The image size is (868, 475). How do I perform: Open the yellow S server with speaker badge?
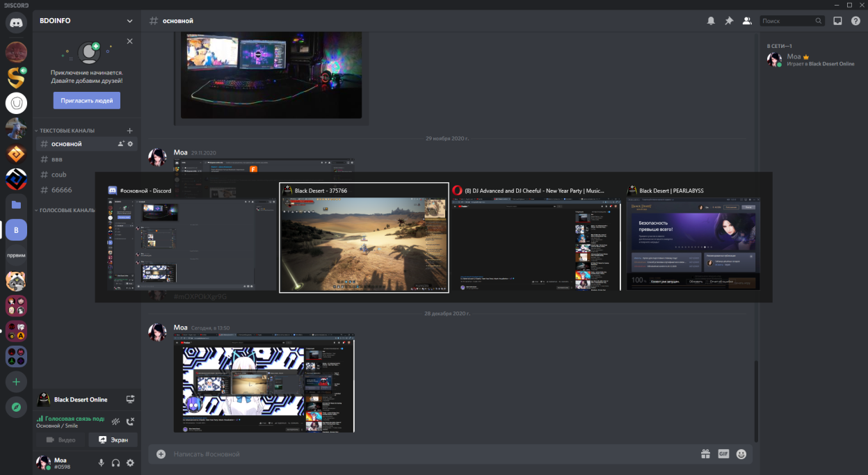coord(16,77)
